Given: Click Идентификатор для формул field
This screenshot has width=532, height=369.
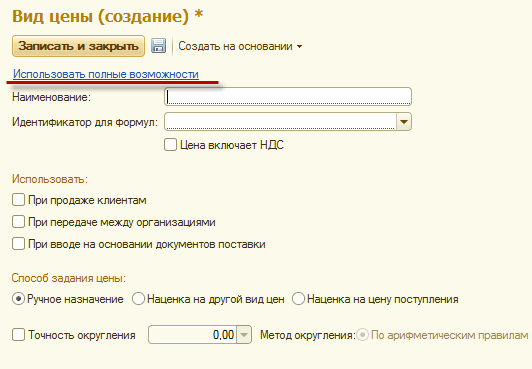Looking at the screenshot, I should 281,122.
